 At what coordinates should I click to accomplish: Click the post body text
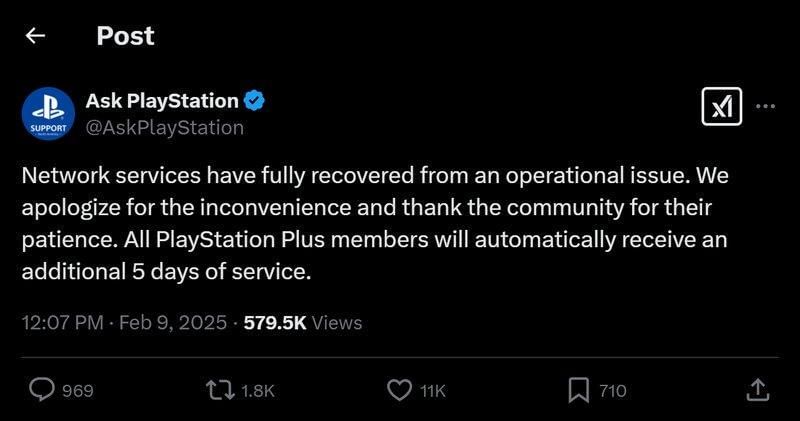tap(375, 223)
